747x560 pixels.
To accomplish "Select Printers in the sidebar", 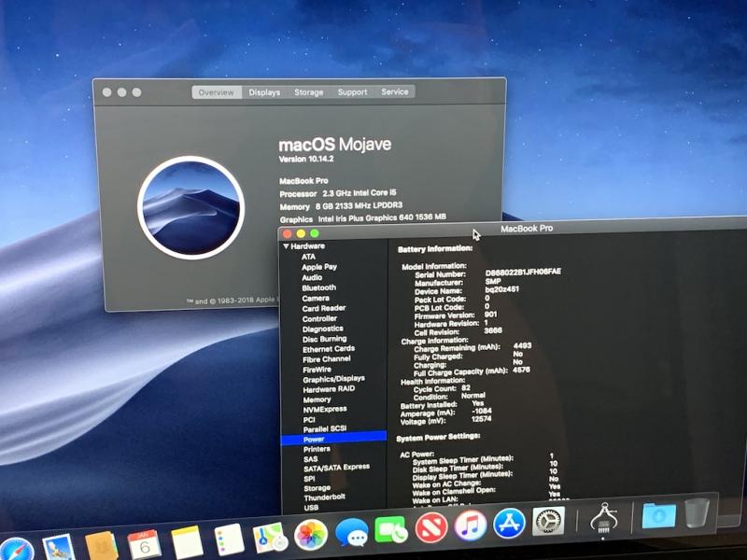I will click(x=317, y=449).
